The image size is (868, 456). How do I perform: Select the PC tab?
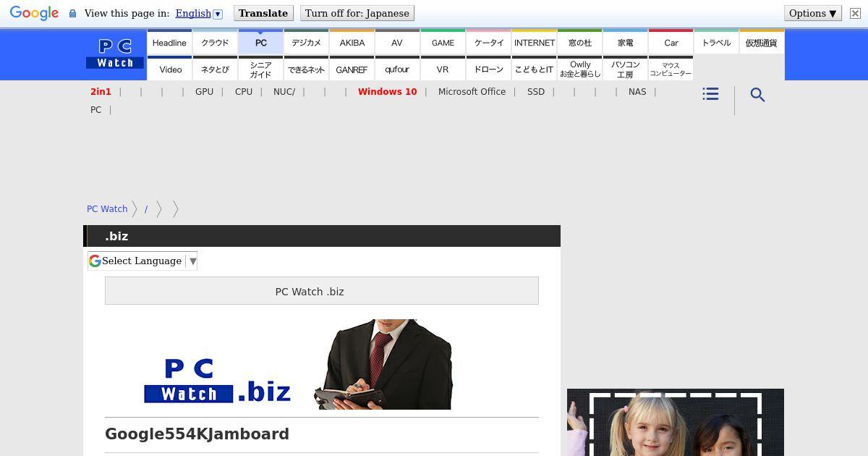click(x=260, y=43)
